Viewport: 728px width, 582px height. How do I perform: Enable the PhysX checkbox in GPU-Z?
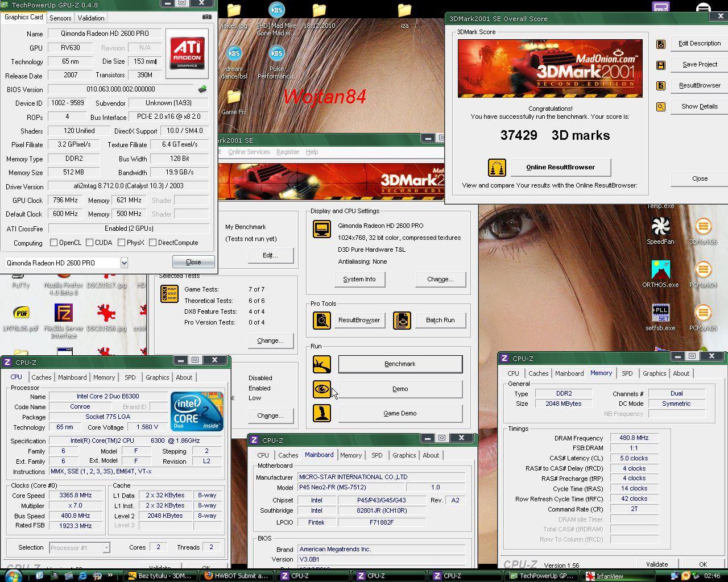tap(121, 243)
